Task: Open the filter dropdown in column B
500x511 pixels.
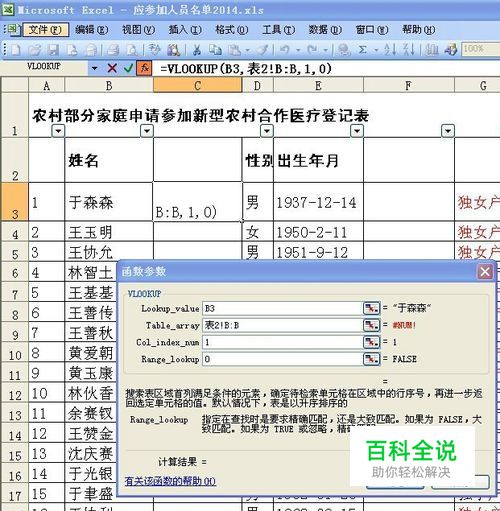Action: click(x=147, y=131)
